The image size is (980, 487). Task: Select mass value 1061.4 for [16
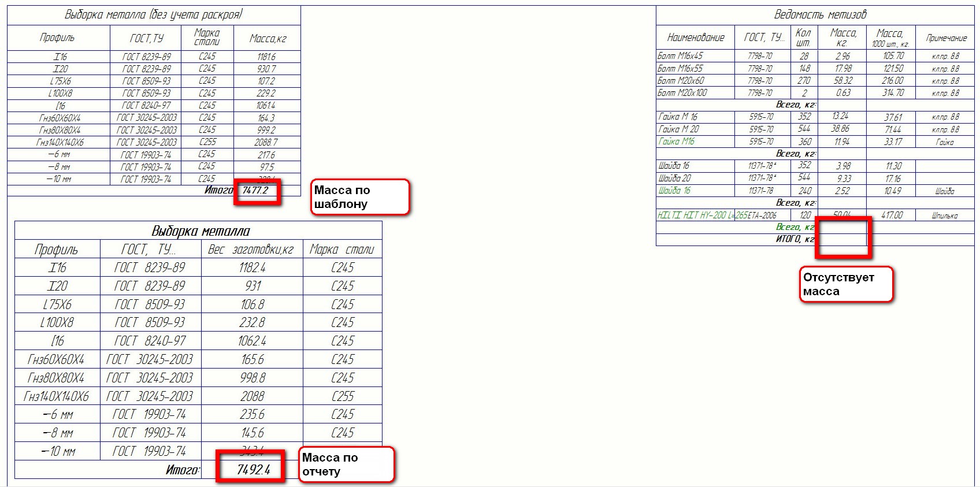point(266,105)
